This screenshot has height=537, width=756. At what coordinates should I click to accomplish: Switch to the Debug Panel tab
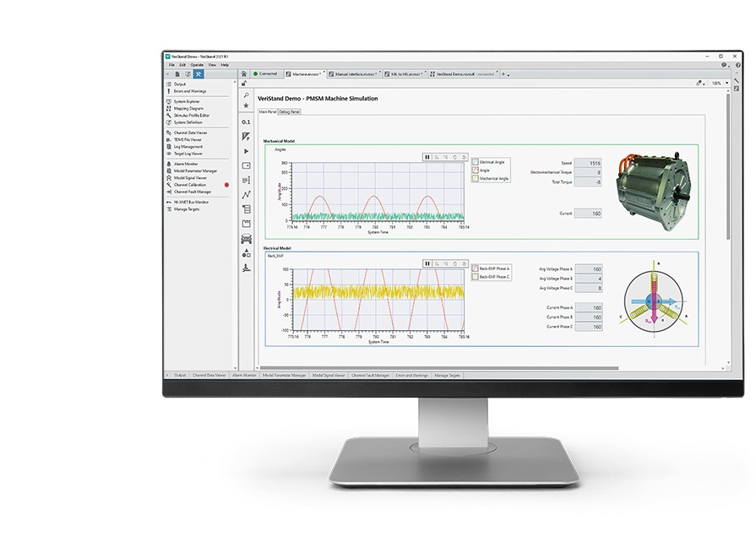290,111
